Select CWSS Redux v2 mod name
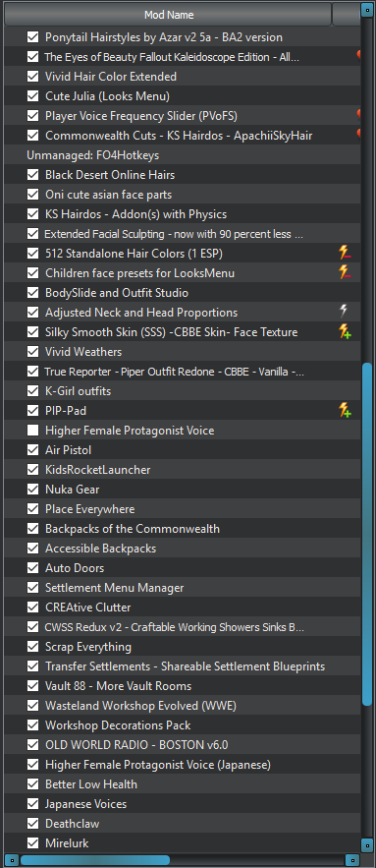This screenshot has height=868, width=376. 174,627
